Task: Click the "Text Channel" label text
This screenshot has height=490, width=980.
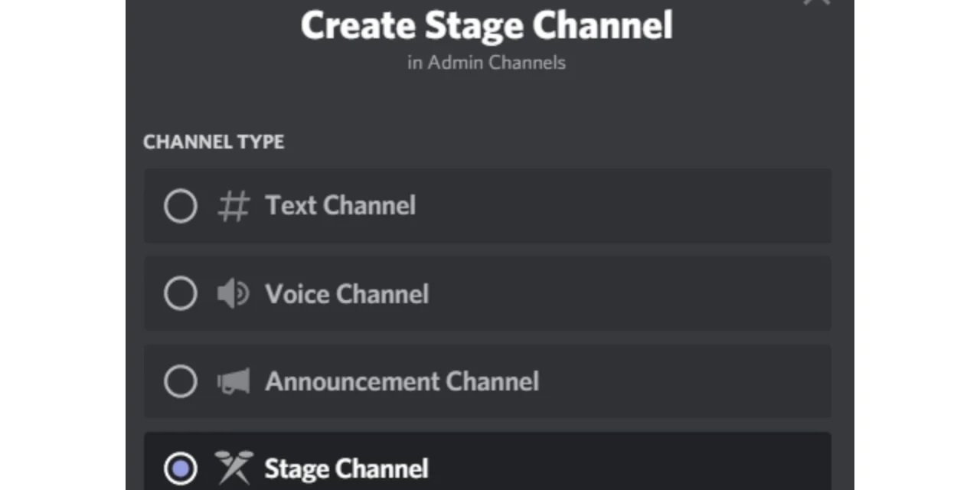Action: [x=340, y=206]
